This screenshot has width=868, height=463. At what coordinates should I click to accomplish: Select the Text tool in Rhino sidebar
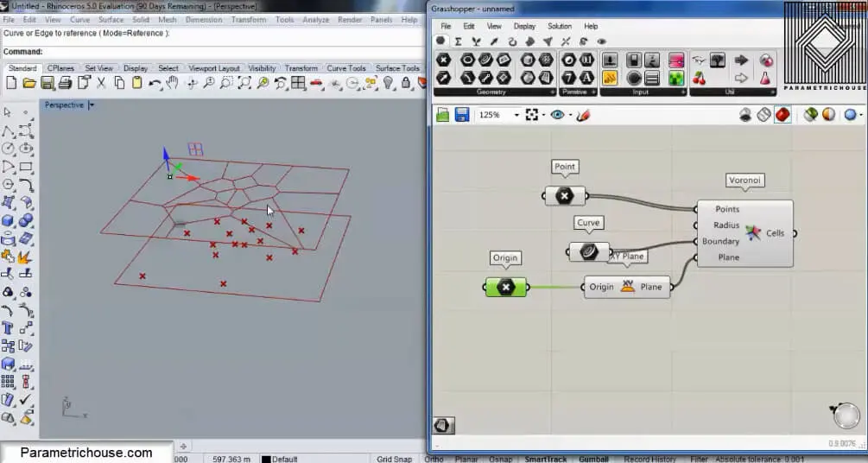tap(9, 327)
